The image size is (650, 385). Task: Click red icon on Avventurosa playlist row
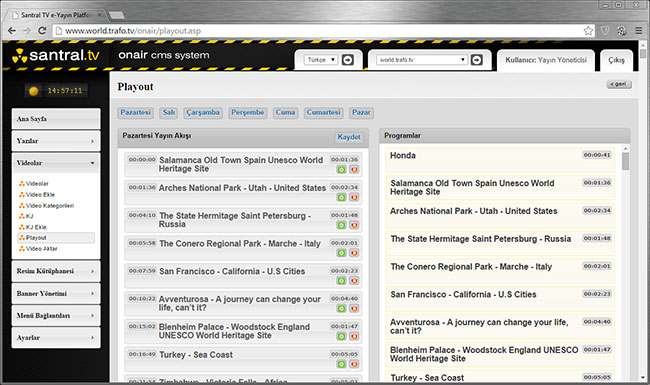point(354,308)
